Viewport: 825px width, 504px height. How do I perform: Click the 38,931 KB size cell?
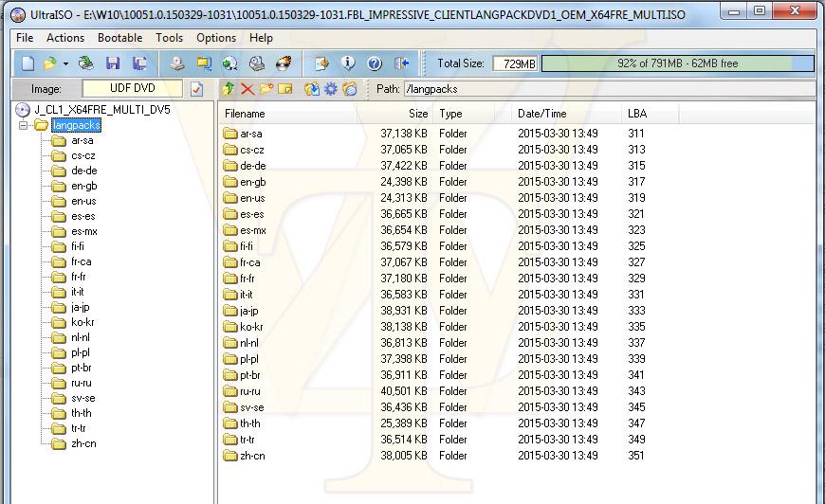click(404, 311)
